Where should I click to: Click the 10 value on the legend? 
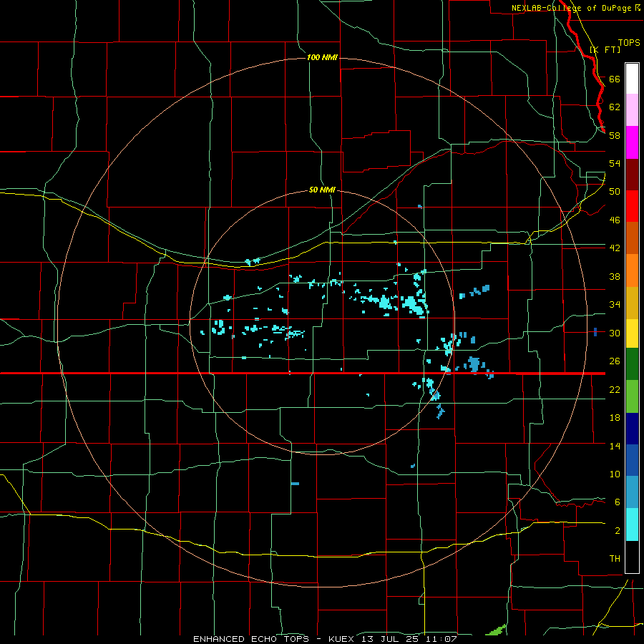(x=615, y=474)
